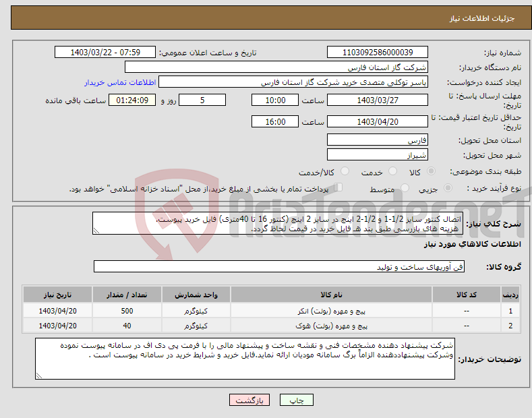This screenshot has height=418, width=532.
Task: Click the delivery city field شیراز
Action: coord(378,154)
